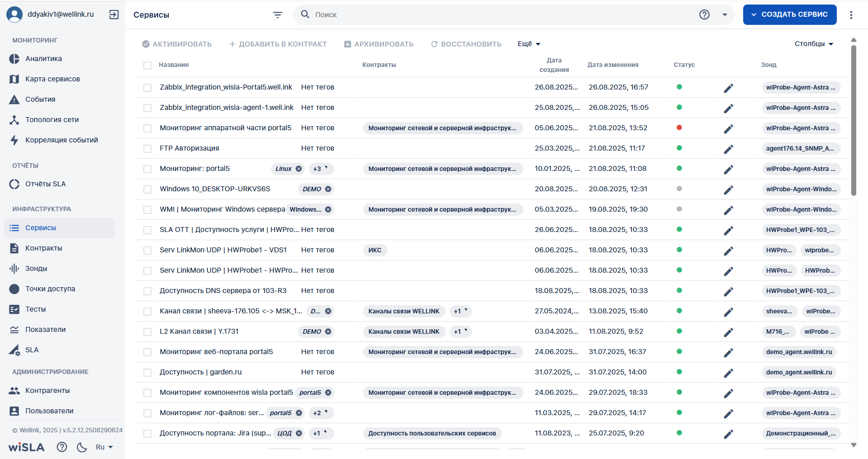Image resolution: width=868 pixels, height=459 pixels.
Task: Tick checkbox for L2 Канал связи | Y.1731
Action: [147, 332]
